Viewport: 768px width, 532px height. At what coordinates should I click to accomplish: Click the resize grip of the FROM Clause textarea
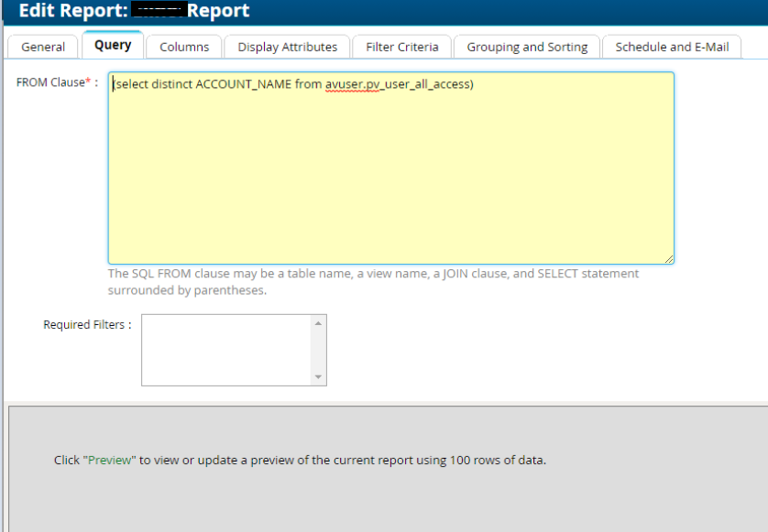(670, 259)
